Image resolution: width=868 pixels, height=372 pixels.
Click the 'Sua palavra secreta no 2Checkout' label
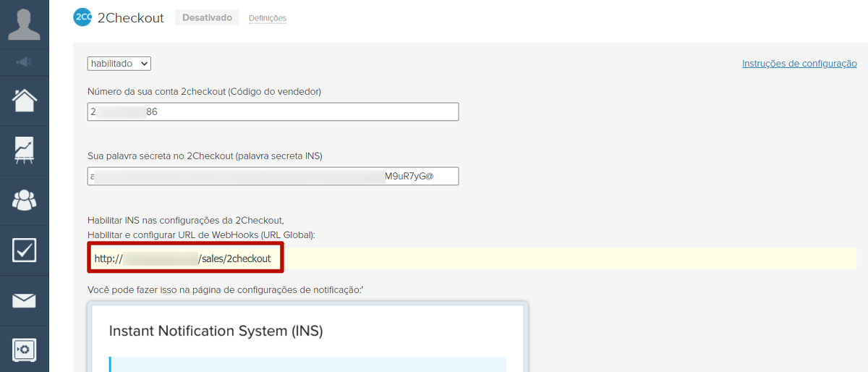[x=205, y=156]
